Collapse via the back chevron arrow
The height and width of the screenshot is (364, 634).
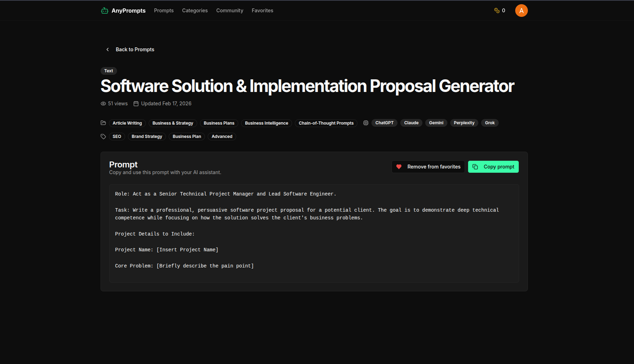point(108,49)
